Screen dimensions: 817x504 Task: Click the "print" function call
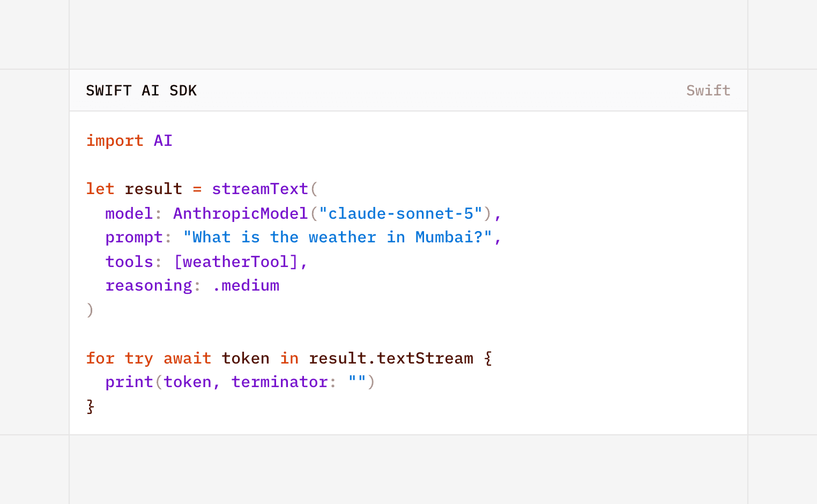(129, 382)
